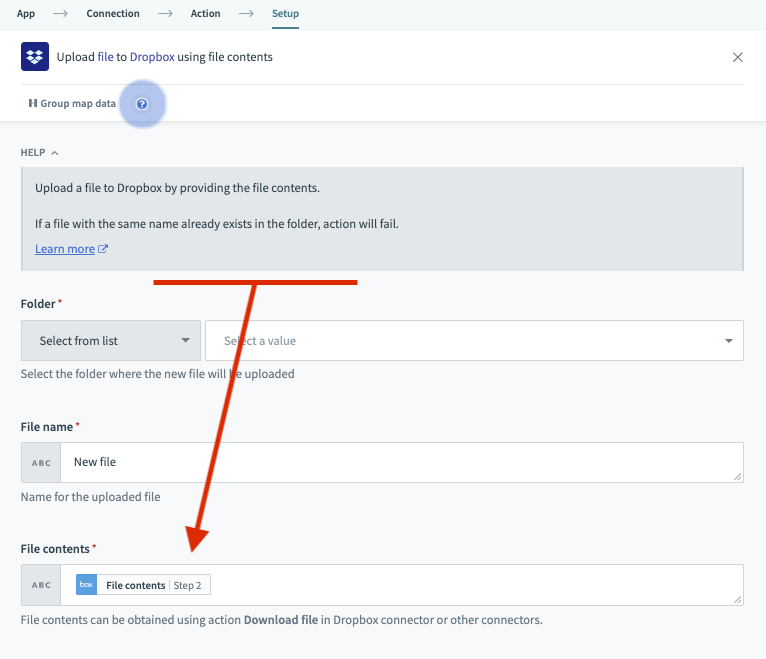Select the Setup step tab

pyautogui.click(x=285, y=14)
